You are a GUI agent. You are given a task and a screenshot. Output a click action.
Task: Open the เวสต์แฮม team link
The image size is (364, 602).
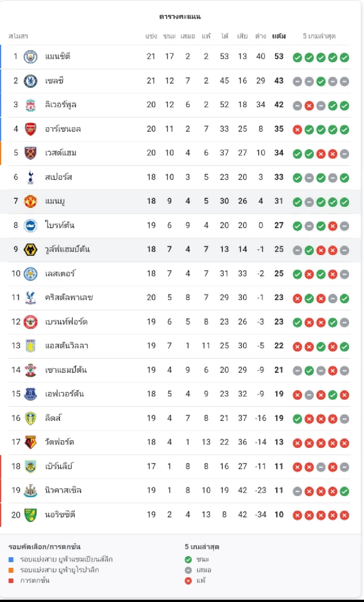tap(61, 153)
